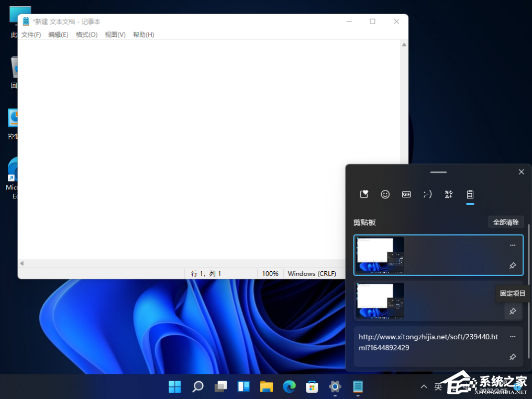This screenshot has height=399, width=532.
Task: Minimize the Notepad window
Action: pos(349,21)
